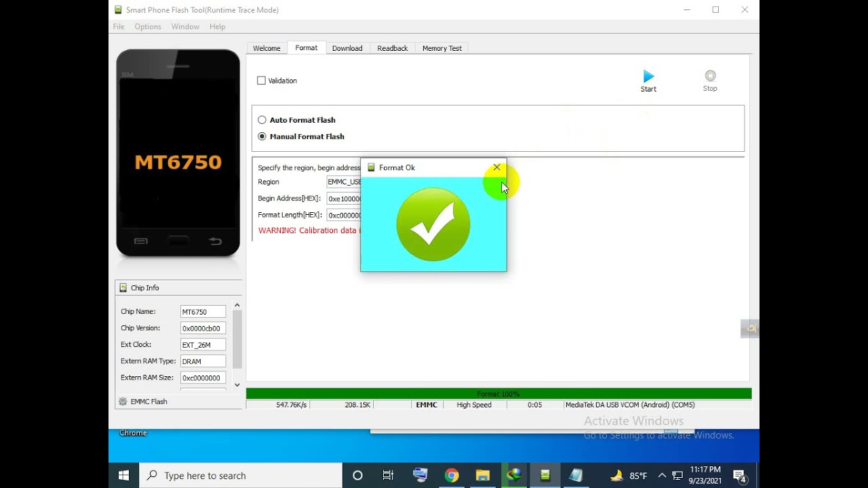Click the weather 85°F widget
This screenshot has height=488, width=868.
629,476
